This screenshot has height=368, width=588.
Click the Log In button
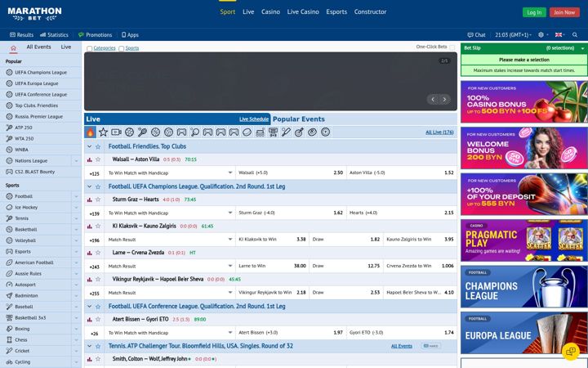point(534,12)
